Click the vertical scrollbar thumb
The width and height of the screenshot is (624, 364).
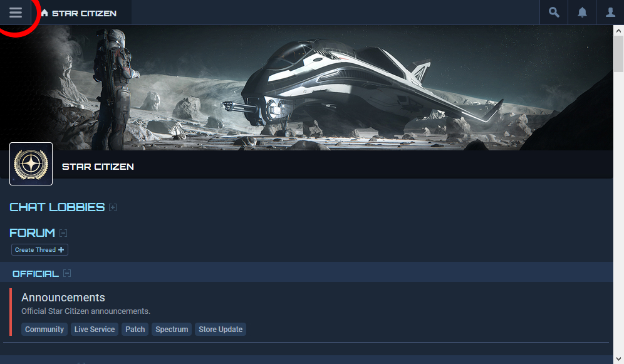point(618,54)
